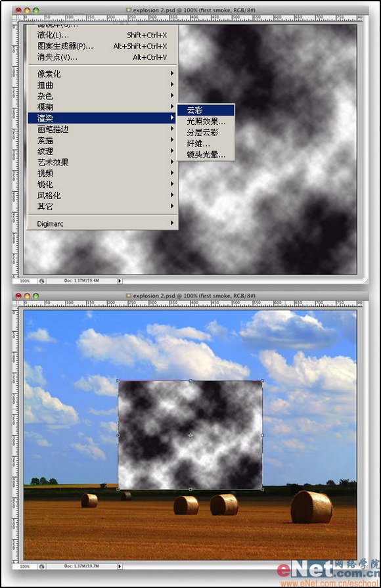Click the document icon in the clouds window title

(129, 10)
